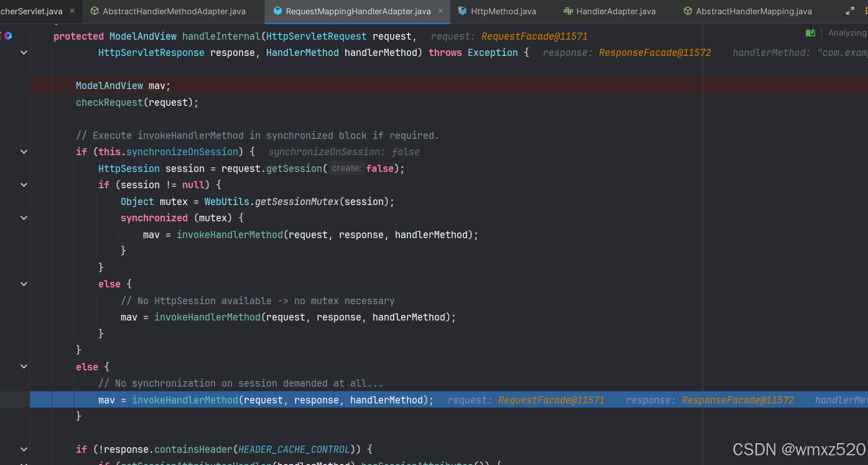868x465 pixels.
Task: Click the containsHeader method call
Action: [x=193, y=449]
